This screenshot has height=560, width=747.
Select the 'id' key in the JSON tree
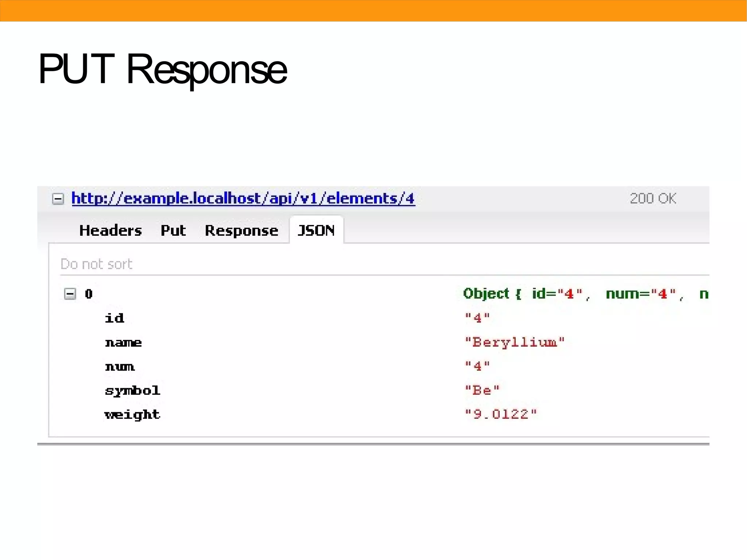[115, 318]
